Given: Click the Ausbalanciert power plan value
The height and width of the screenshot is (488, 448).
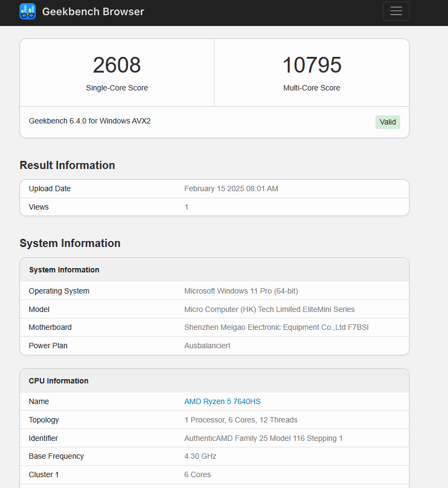Looking at the screenshot, I should pyautogui.click(x=207, y=346).
